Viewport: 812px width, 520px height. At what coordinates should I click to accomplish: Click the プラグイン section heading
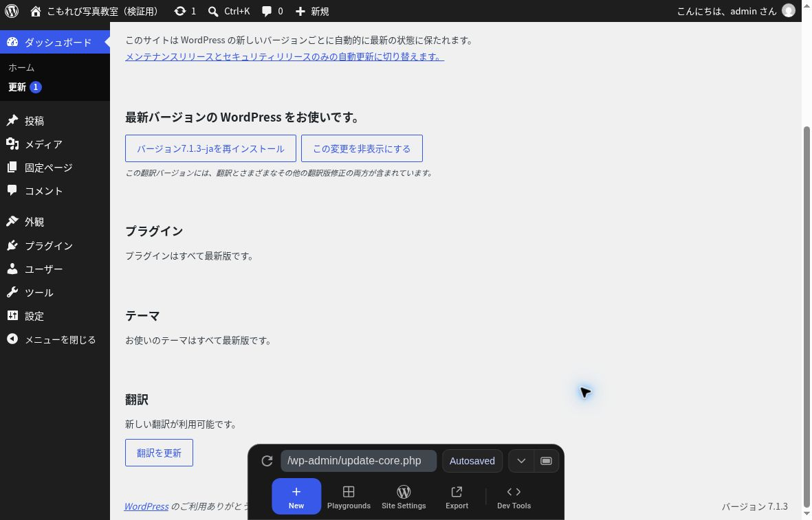click(x=154, y=231)
